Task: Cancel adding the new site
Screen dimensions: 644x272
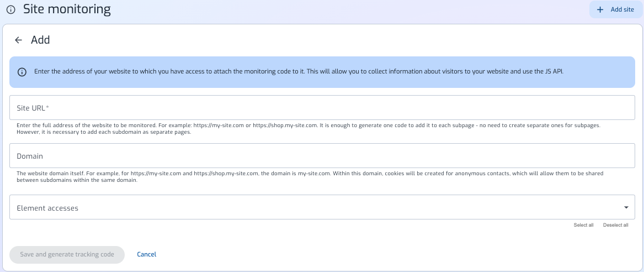Action: coord(146,254)
